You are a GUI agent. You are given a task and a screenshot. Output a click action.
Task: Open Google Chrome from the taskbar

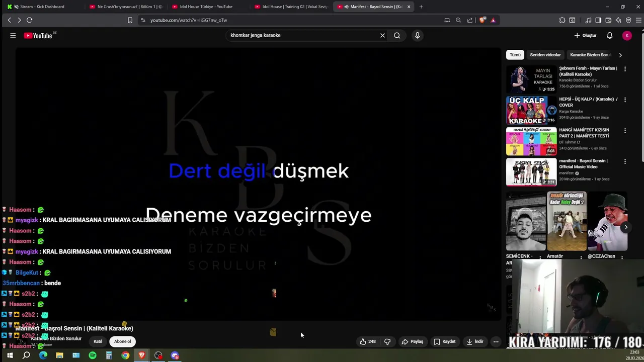coord(125,355)
